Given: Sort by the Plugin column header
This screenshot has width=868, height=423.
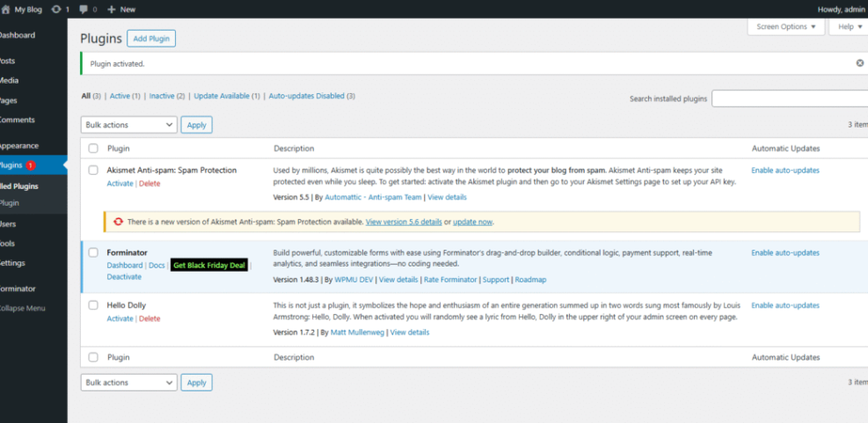Looking at the screenshot, I should point(119,149).
